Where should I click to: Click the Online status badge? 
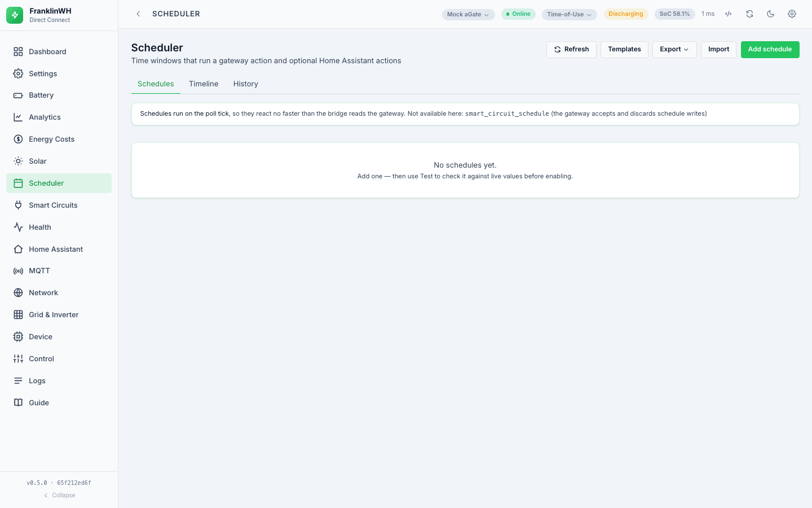click(x=518, y=14)
